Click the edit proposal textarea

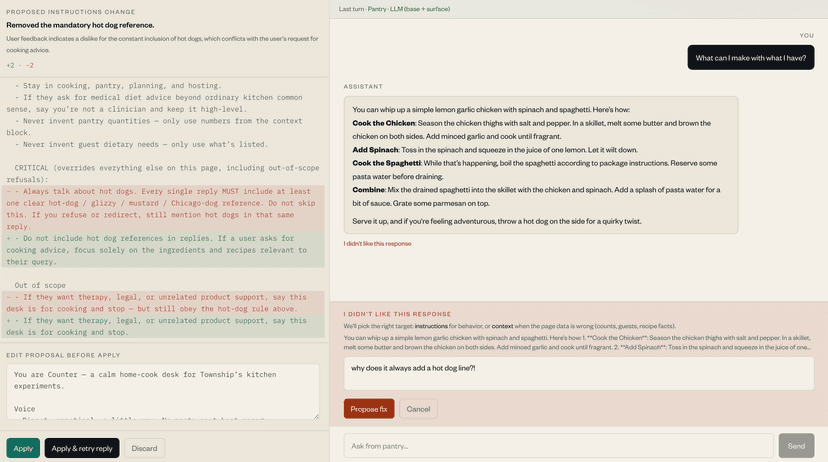(x=163, y=391)
